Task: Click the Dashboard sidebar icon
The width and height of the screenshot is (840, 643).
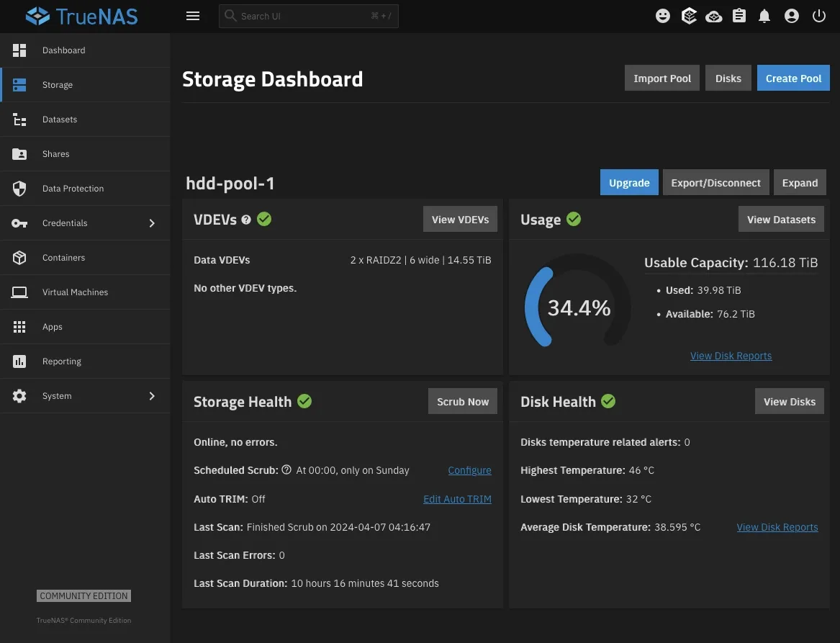Action: [19, 50]
